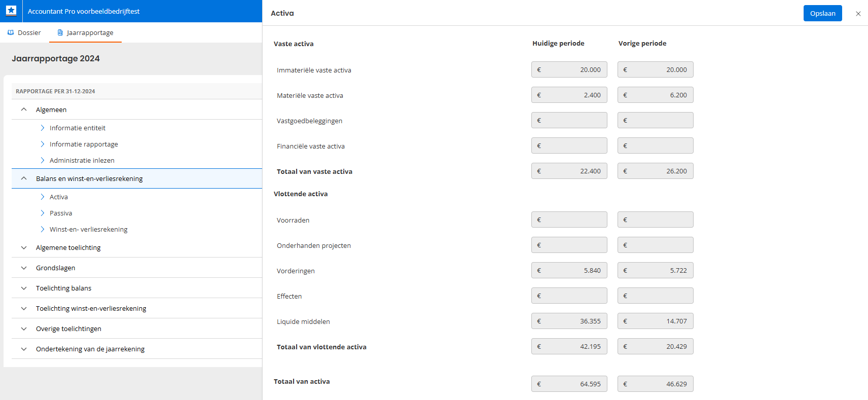Image resolution: width=868 pixels, height=400 pixels.
Task: Click Totaal van vlottende activa field 42.195
Action: point(569,346)
